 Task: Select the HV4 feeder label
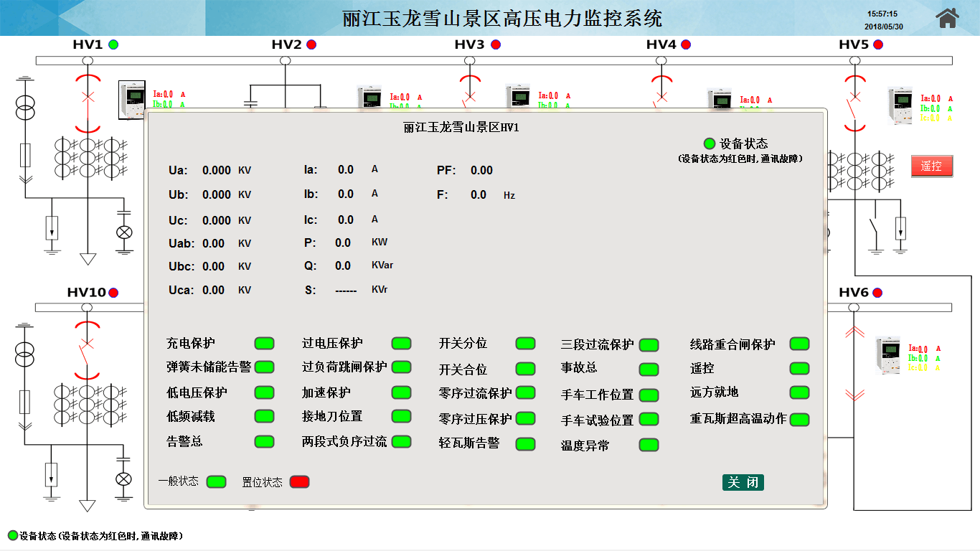[x=661, y=44]
